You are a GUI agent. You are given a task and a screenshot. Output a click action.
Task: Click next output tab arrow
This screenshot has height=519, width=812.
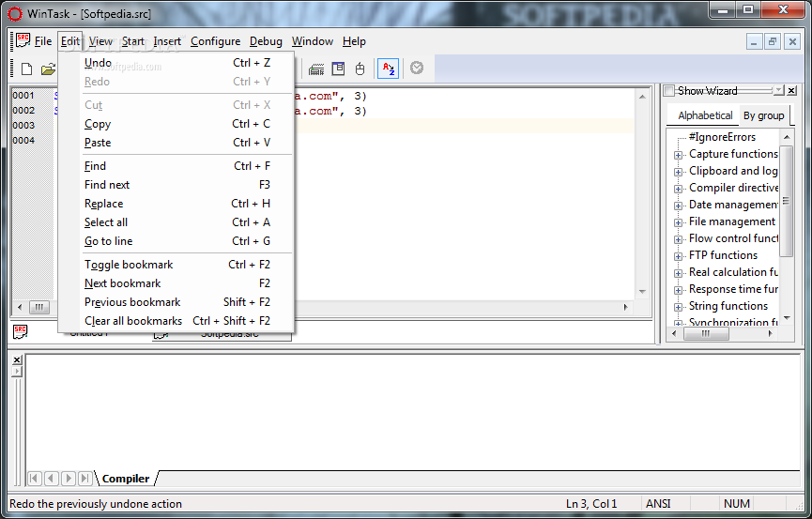(x=69, y=478)
